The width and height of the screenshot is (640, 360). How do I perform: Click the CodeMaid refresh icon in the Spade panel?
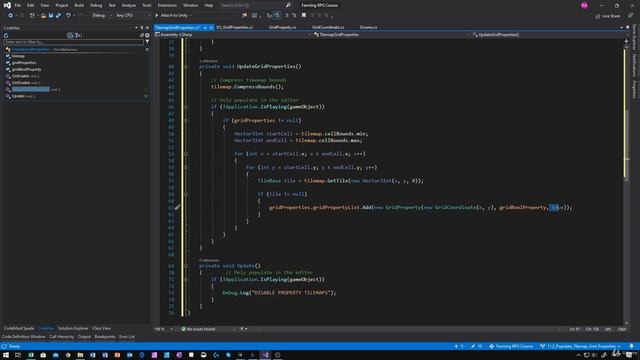point(6,36)
